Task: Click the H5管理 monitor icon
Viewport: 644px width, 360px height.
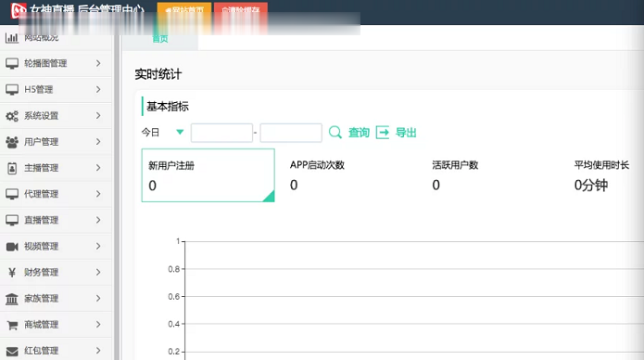Action: tap(12, 90)
